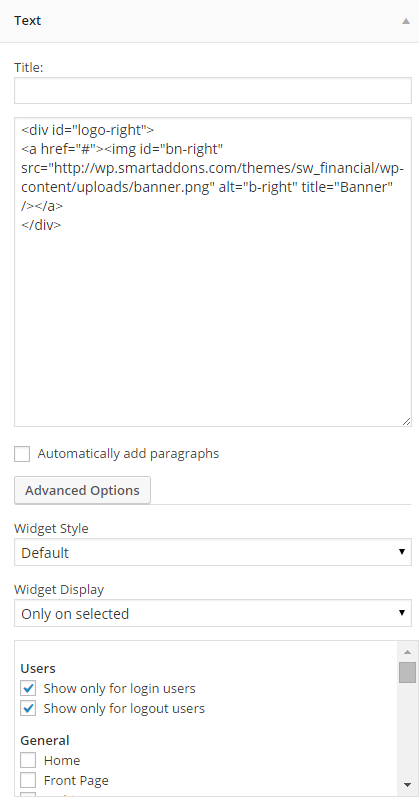The width and height of the screenshot is (419, 805).
Task: Open the Widget Style dropdown
Action: point(213,552)
